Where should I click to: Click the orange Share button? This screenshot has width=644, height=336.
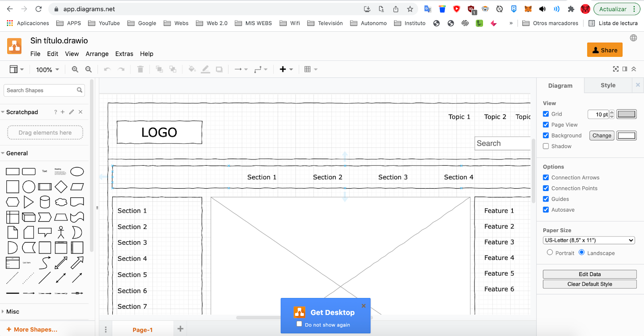(x=605, y=50)
